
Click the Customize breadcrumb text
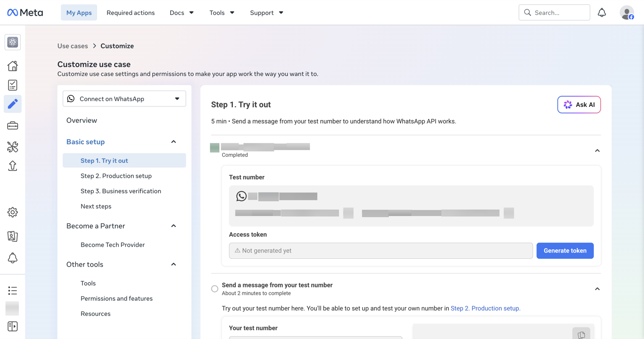pyautogui.click(x=117, y=46)
